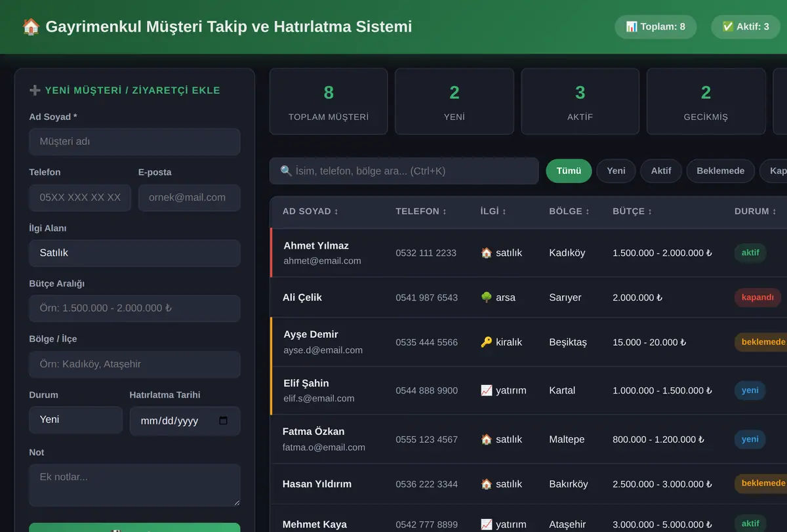Select the Tümü filter chip
Screen dimensions: 787x532
(x=569, y=171)
